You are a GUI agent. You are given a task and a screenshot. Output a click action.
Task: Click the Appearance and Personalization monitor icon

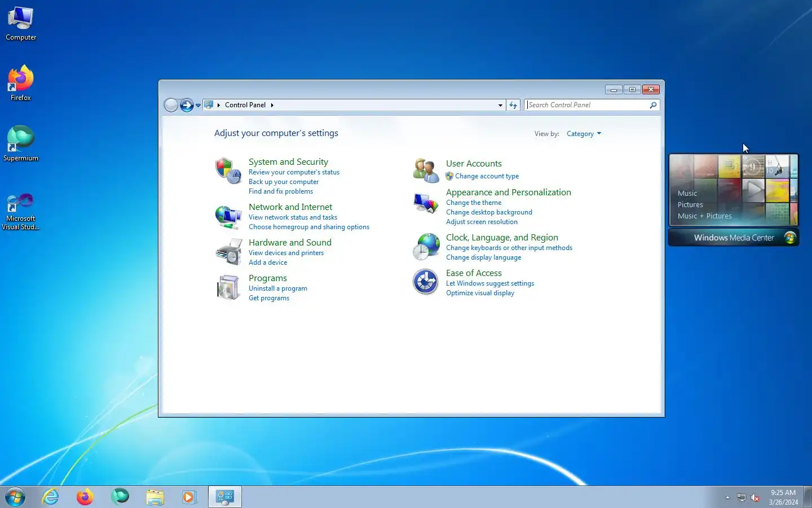pyautogui.click(x=426, y=203)
